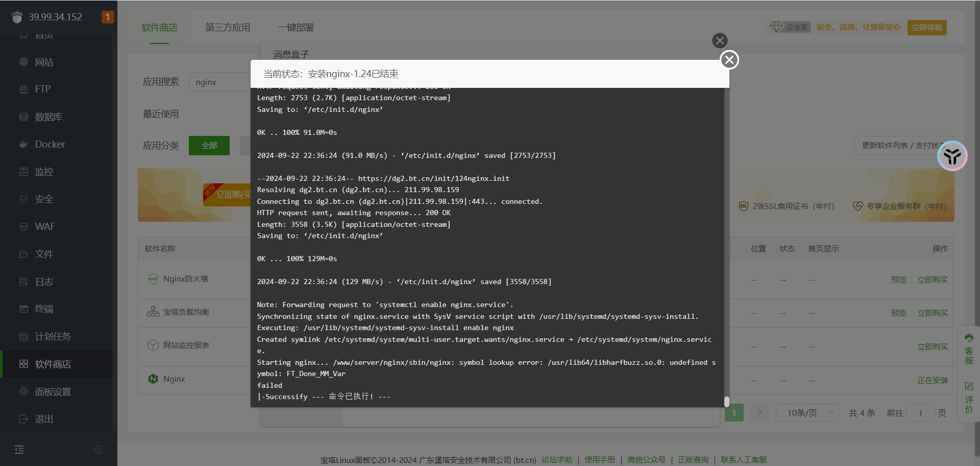
Task: Click the green Nginx logo icon
Action: click(153, 379)
